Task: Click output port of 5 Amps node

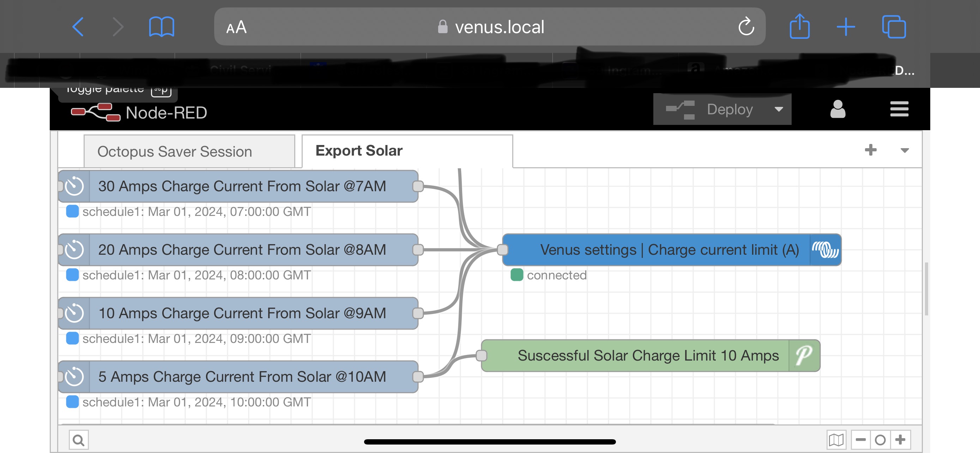Action: click(418, 377)
